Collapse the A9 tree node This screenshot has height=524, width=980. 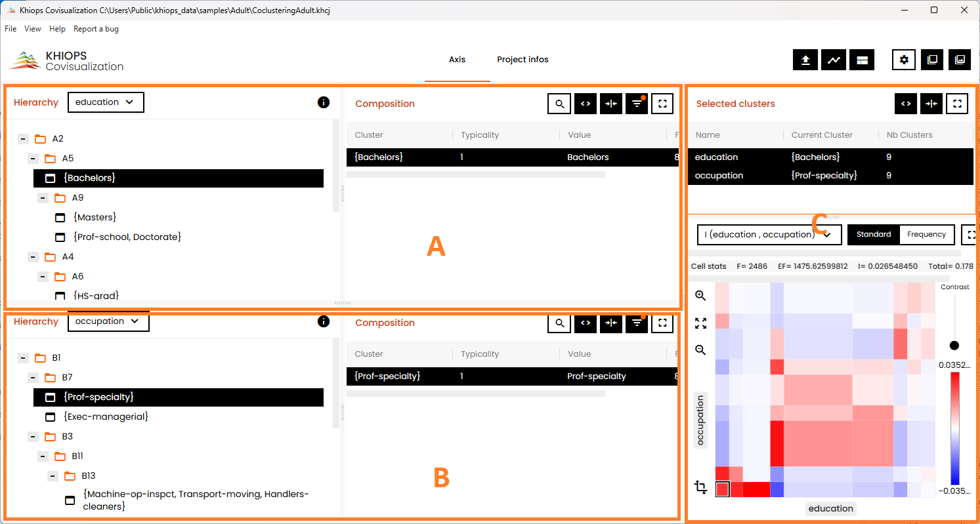(x=43, y=198)
